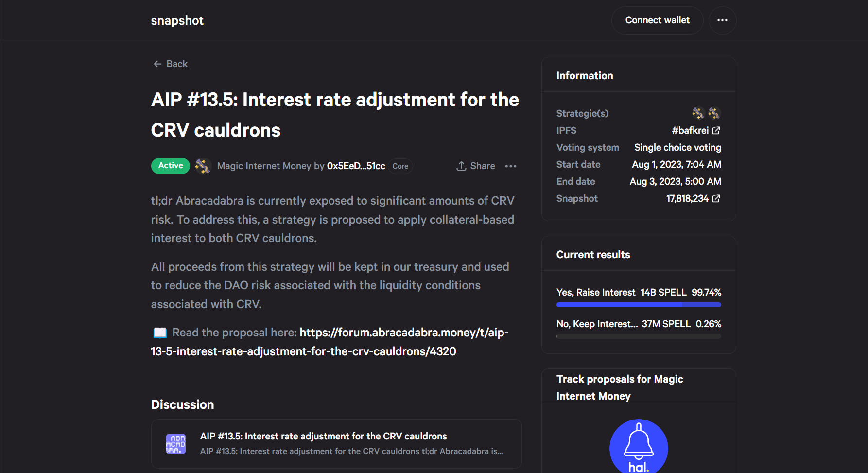Open snapshot block 17,818,234 external link
The height and width of the screenshot is (473, 868).
(x=716, y=198)
